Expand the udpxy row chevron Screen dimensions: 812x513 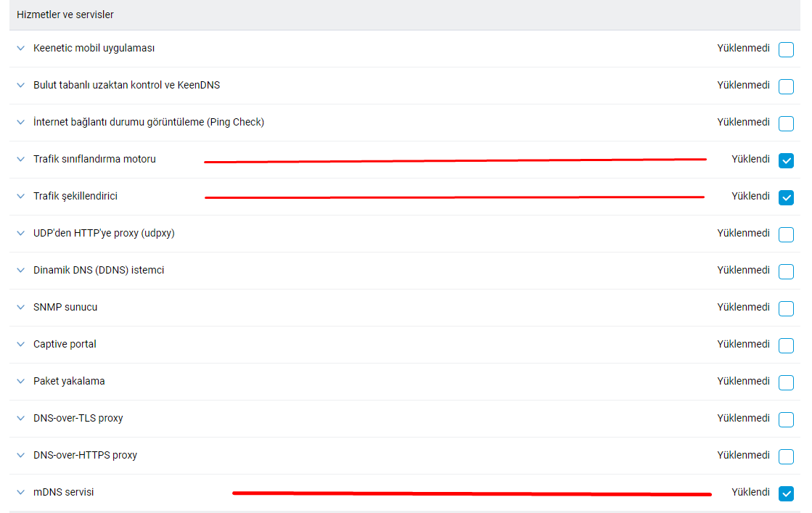tap(21, 233)
